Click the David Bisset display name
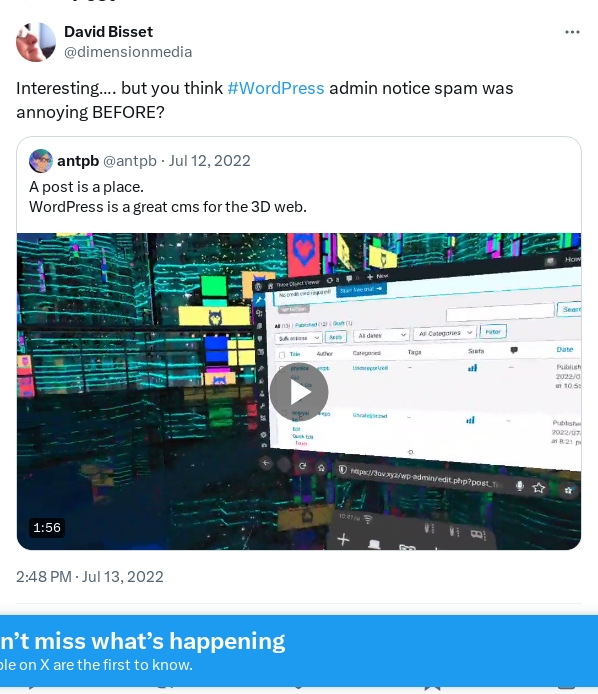Screen dimensions: 598x694 108,32
